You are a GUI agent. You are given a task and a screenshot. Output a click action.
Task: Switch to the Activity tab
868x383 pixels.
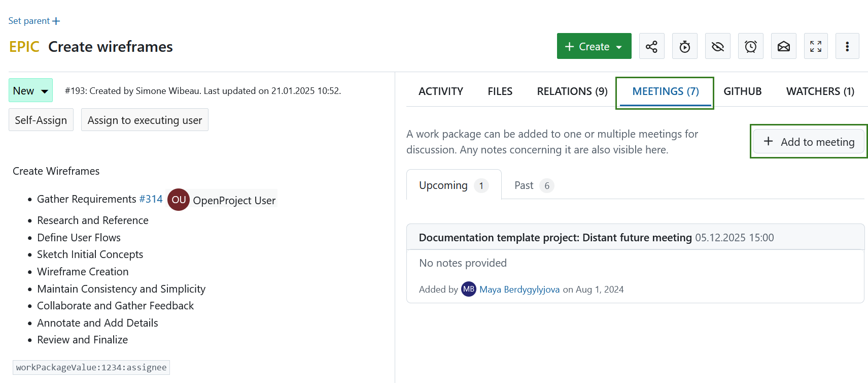[440, 91]
